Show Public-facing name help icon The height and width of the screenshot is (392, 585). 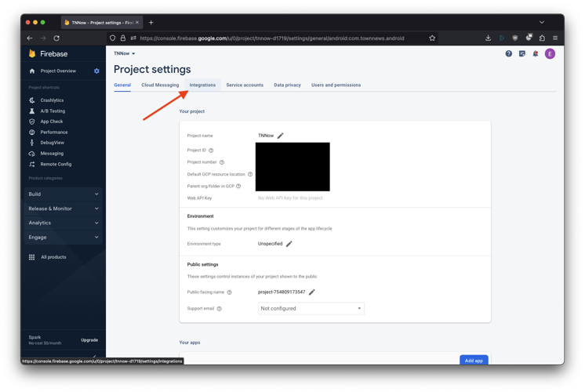click(230, 292)
